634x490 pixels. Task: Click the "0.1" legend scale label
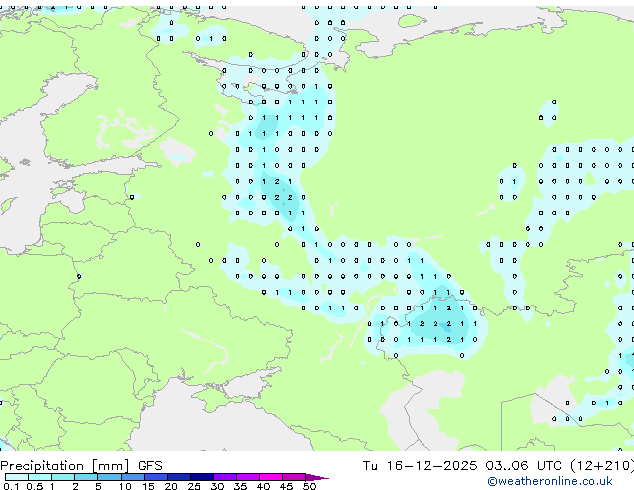point(11,486)
